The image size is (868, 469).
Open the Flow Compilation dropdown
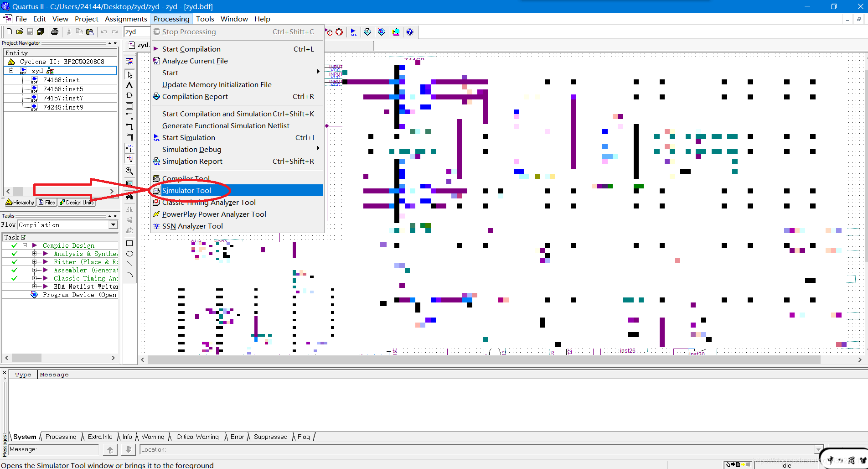coord(113,225)
